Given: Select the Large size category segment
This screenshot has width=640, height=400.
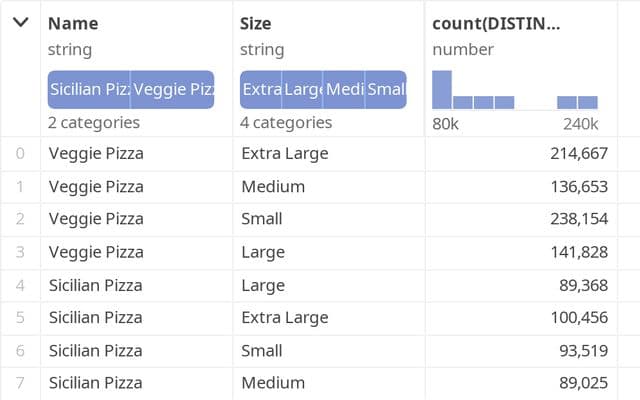Looking at the screenshot, I should click(302, 89).
